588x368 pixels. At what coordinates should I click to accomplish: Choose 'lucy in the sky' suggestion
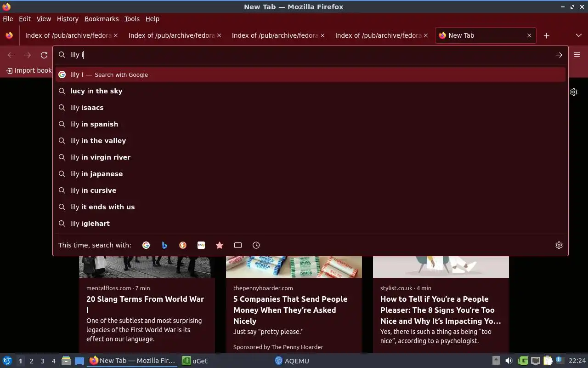311,91
